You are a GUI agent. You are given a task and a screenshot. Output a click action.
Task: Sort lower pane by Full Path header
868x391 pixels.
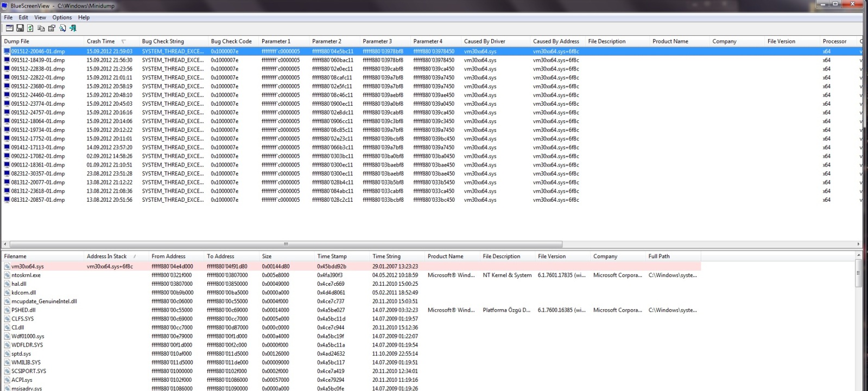(673, 256)
